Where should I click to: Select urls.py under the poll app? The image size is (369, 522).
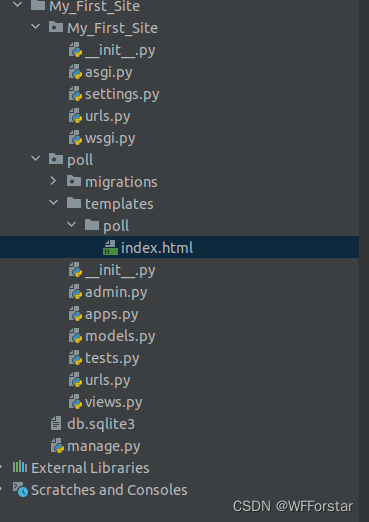(108, 380)
